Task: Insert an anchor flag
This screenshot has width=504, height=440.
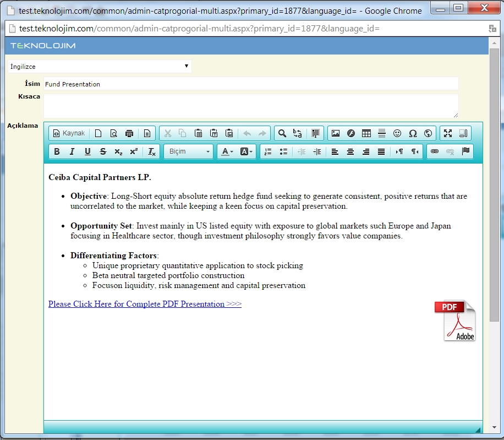Action: point(465,151)
